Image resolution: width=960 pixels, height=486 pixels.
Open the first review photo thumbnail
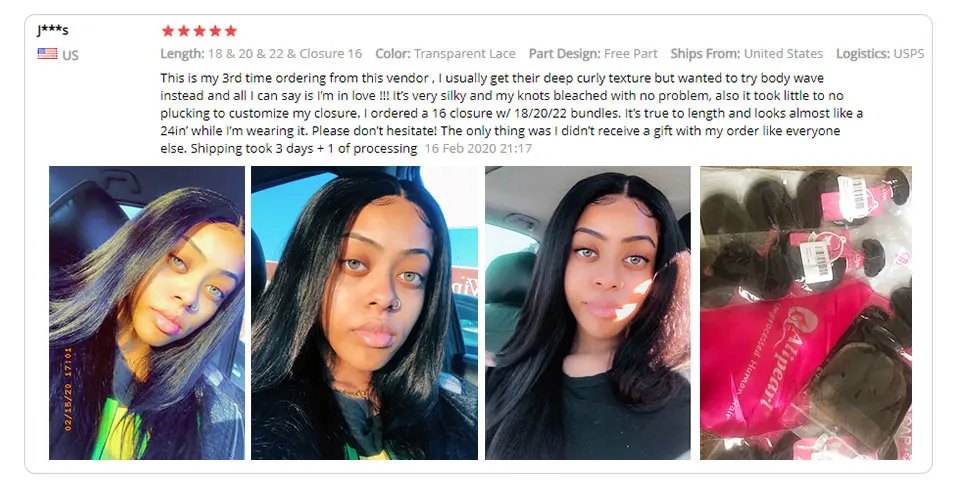click(x=146, y=313)
